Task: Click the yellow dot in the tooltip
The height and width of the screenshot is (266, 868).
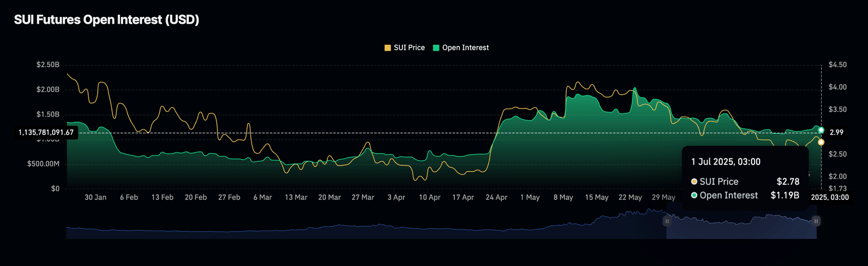Action: (x=694, y=181)
